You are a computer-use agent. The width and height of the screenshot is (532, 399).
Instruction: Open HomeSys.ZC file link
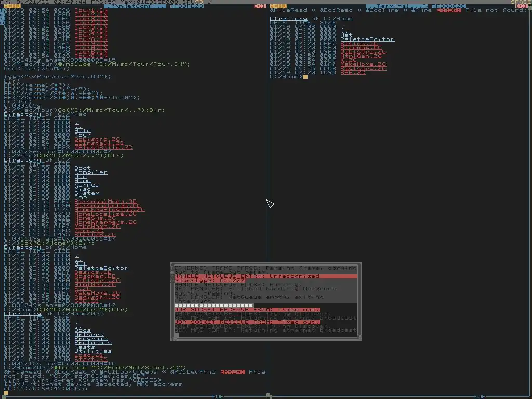(x=96, y=218)
